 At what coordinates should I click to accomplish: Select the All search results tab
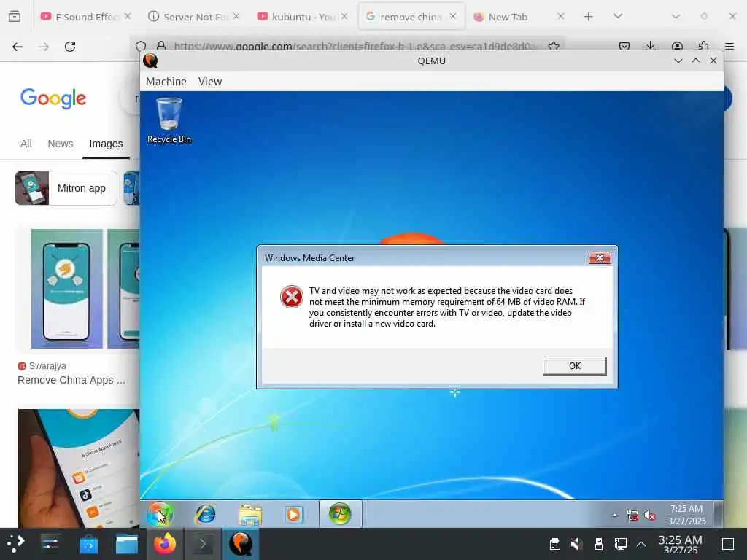[26, 144]
